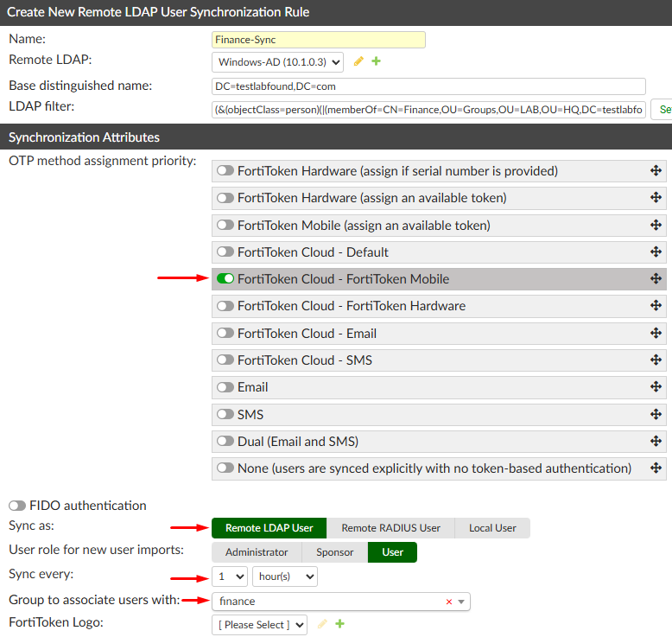
Task: Grab move handle for FortiToken Cloud - FortiToken Hardware row
Action: click(x=656, y=305)
